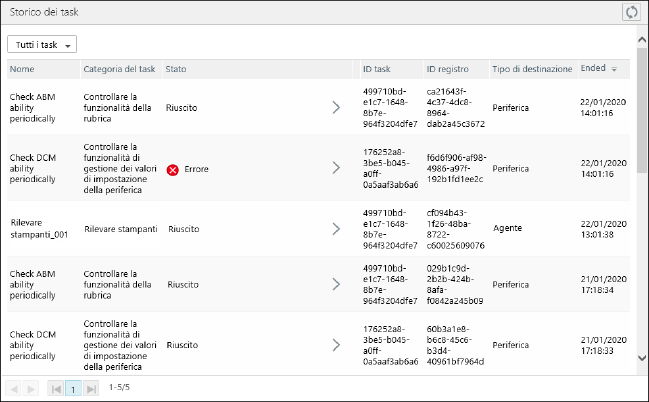Click chevron on the 17:18:33 task row
The height and width of the screenshot is (402, 649).
click(x=337, y=345)
